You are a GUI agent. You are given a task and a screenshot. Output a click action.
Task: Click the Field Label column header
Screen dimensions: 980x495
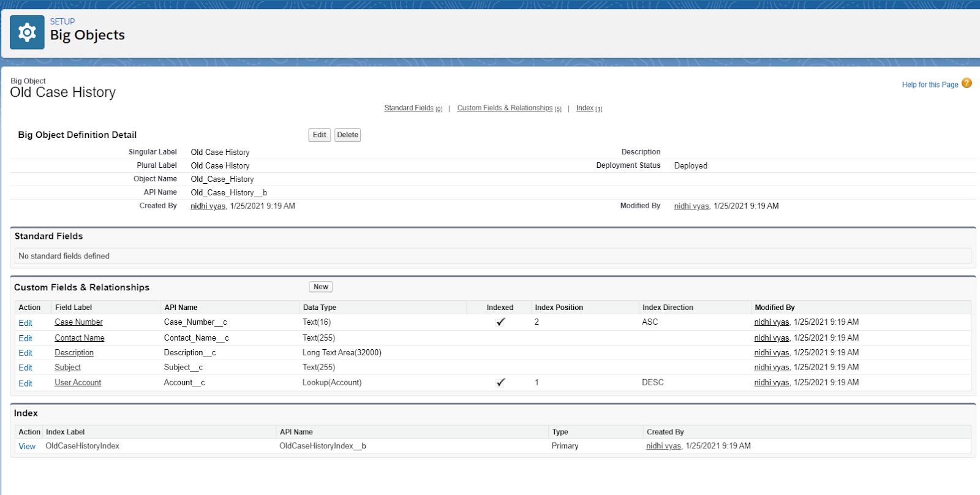(73, 308)
